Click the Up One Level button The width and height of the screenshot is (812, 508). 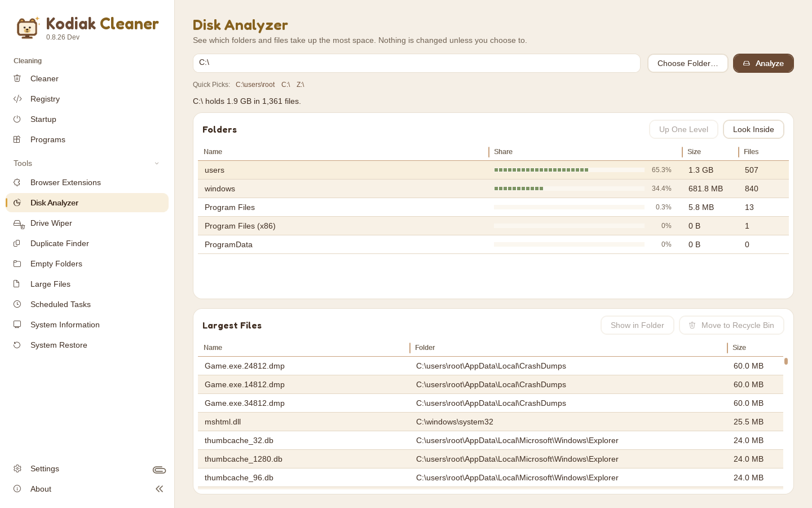683,129
